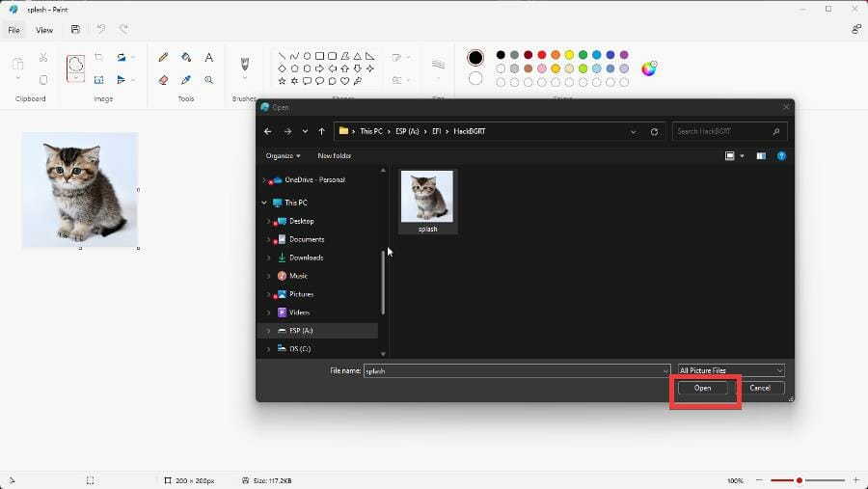Screen dimensions: 868x489
Task: Select the Magnifier tool in Paint
Action: point(208,80)
